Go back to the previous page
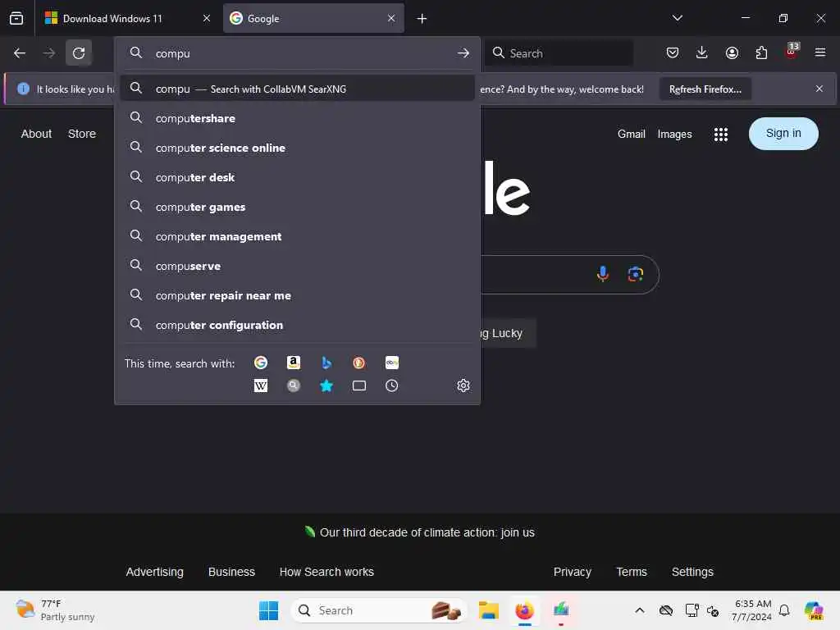The width and height of the screenshot is (840, 630). (20, 53)
